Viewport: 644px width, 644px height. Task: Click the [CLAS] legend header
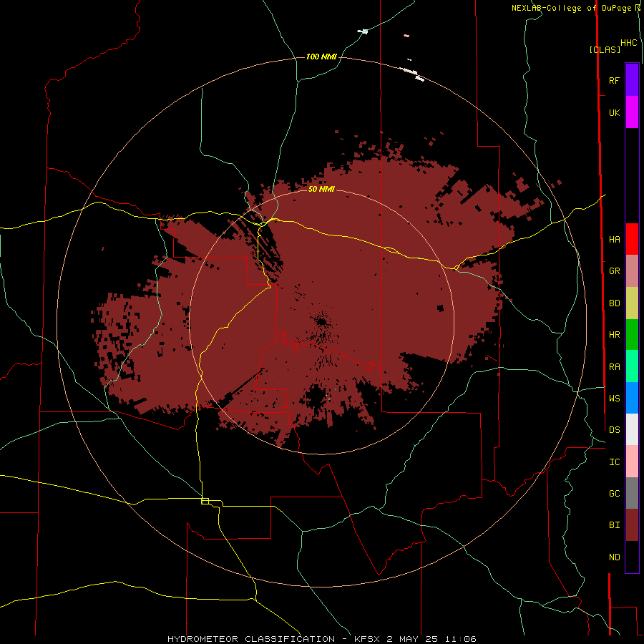coord(605,49)
